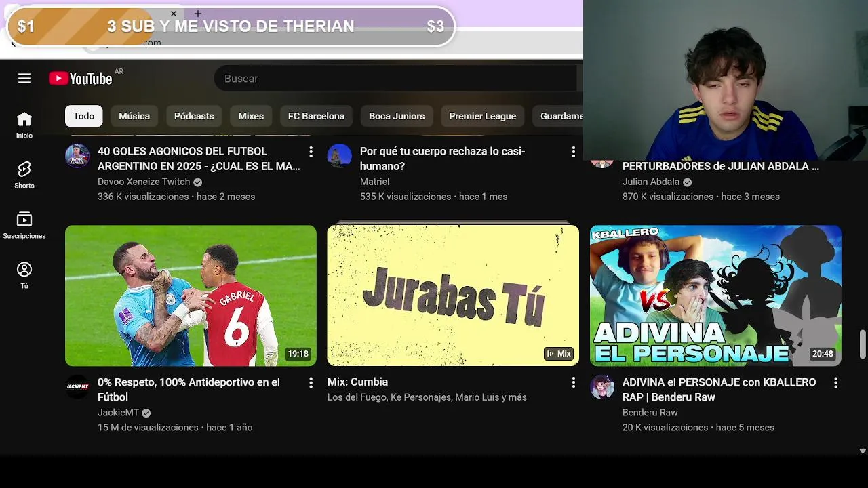Go to the YouTube logo home page
The height and width of the screenshot is (488, 868).
point(80,79)
